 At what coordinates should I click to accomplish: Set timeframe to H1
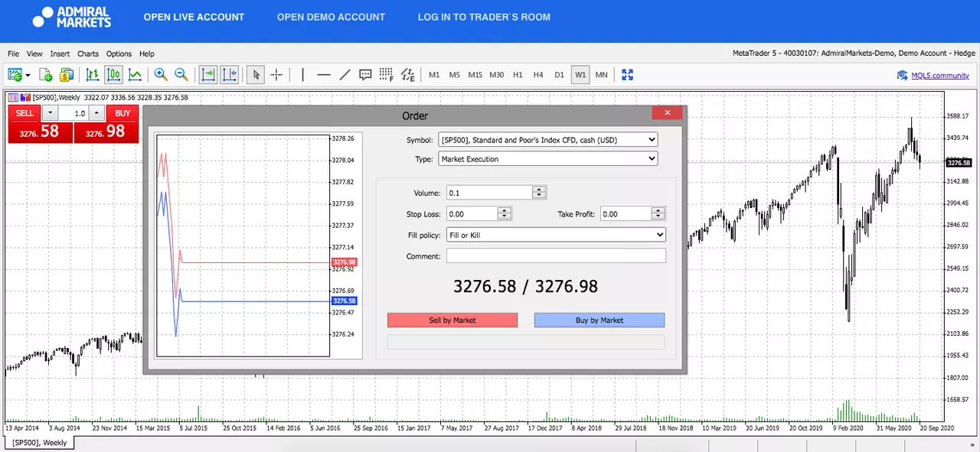click(x=518, y=75)
